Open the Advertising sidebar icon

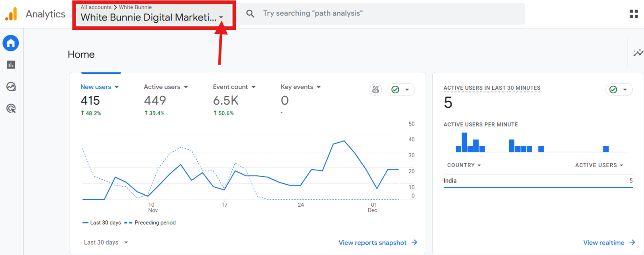pyautogui.click(x=11, y=108)
